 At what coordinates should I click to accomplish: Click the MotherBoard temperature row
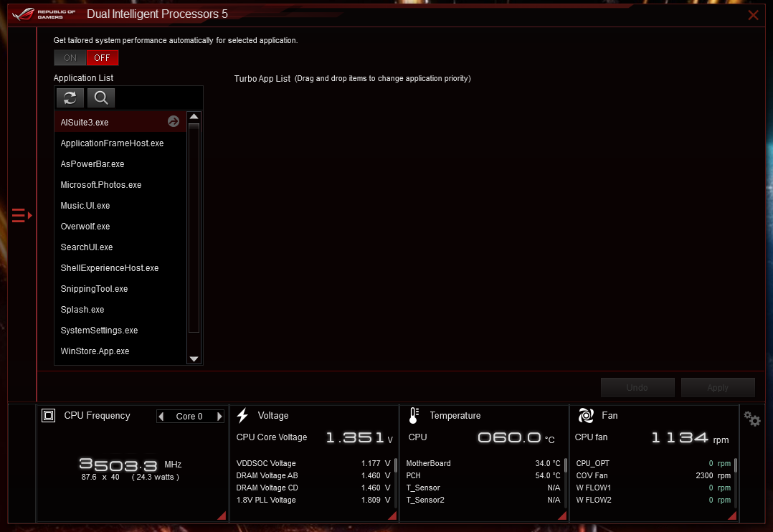pyautogui.click(x=483, y=463)
